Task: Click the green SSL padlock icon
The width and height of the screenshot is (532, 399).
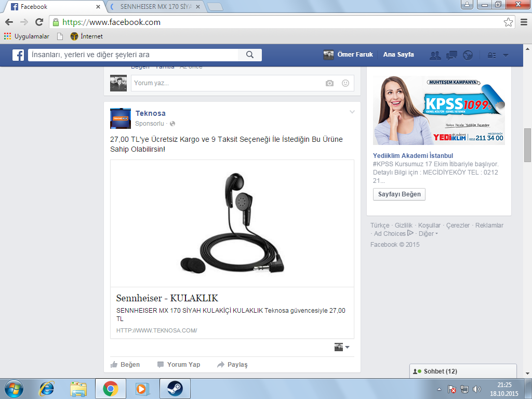Action: click(x=56, y=22)
